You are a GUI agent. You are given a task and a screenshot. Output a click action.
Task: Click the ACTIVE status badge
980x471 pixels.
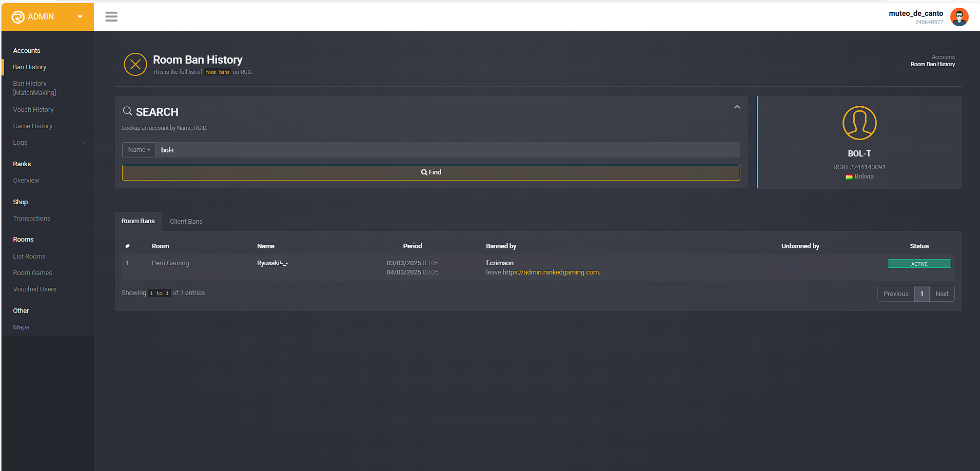coord(919,264)
